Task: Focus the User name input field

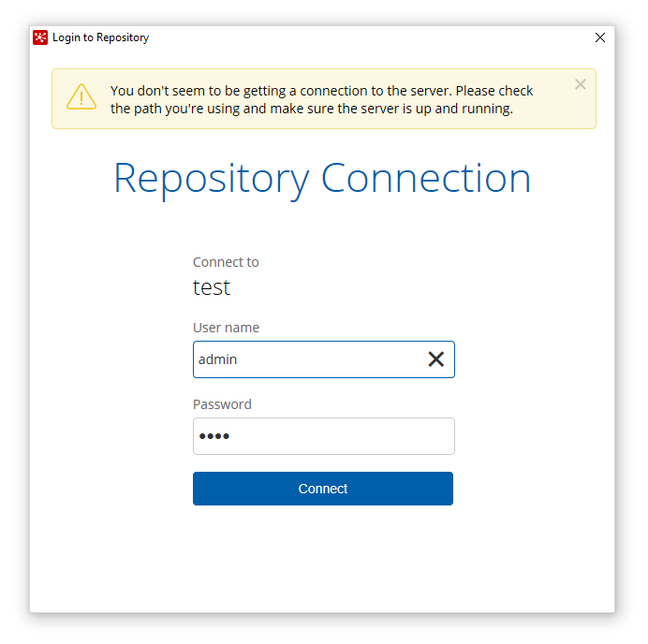Action: (324, 359)
